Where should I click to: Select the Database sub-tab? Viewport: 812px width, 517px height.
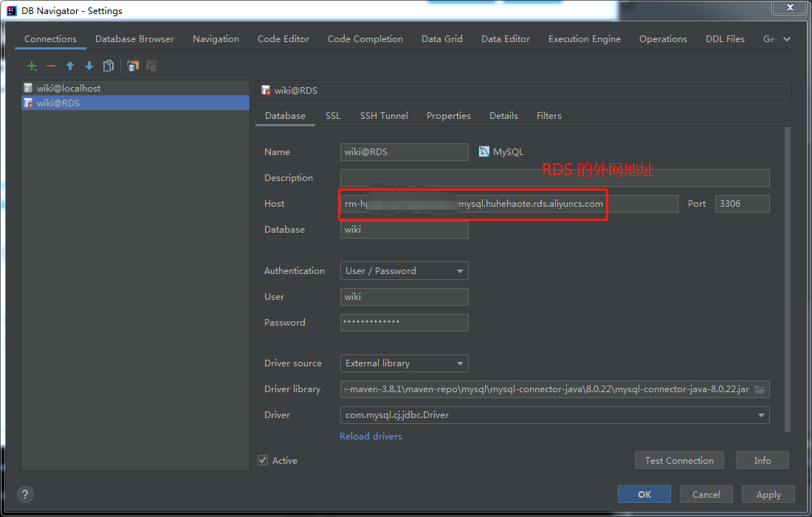pyautogui.click(x=286, y=115)
